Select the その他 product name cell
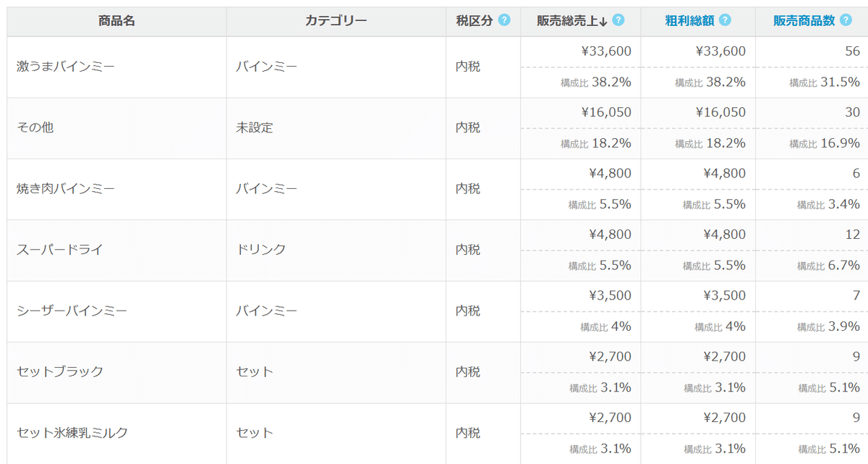Image resolution: width=868 pixels, height=464 pixels. [116, 128]
